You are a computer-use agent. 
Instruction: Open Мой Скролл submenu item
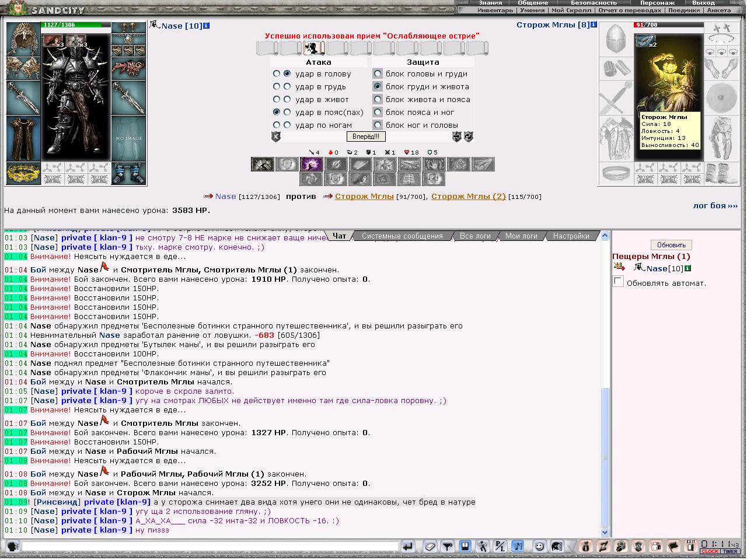coord(571,10)
